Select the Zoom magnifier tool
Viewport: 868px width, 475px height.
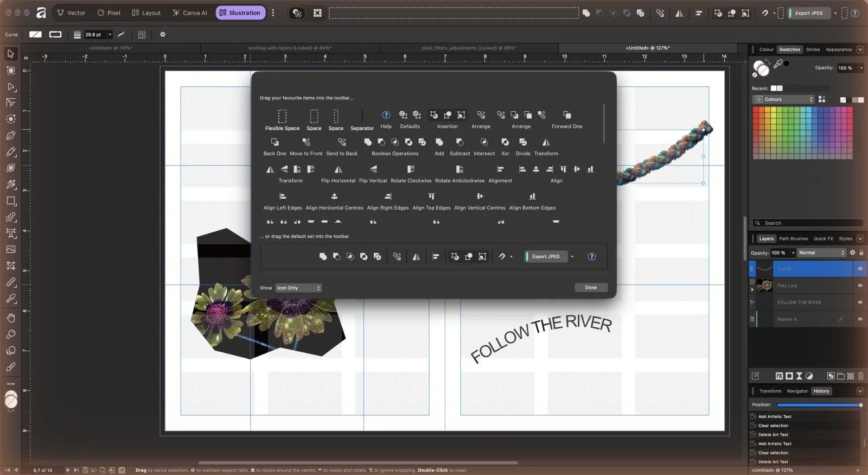click(10, 334)
